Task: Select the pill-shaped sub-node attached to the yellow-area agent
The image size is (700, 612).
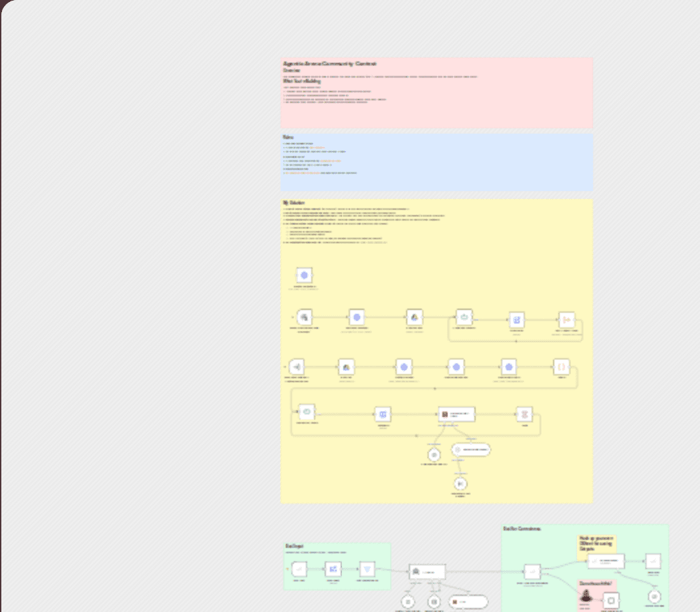Action: (x=471, y=450)
